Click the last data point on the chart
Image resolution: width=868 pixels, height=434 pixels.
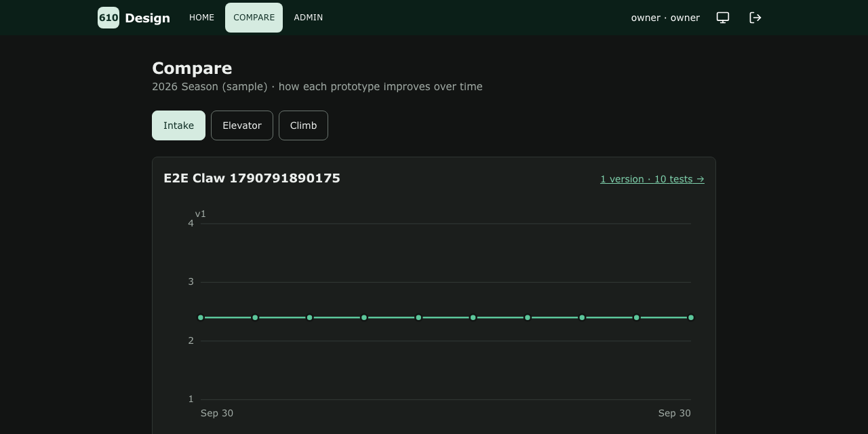(x=691, y=317)
